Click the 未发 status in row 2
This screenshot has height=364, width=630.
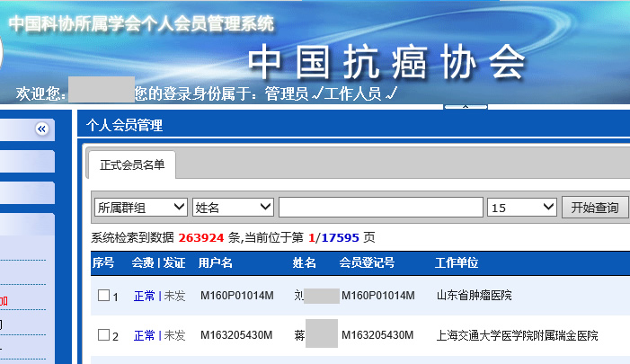pyautogui.click(x=174, y=335)
